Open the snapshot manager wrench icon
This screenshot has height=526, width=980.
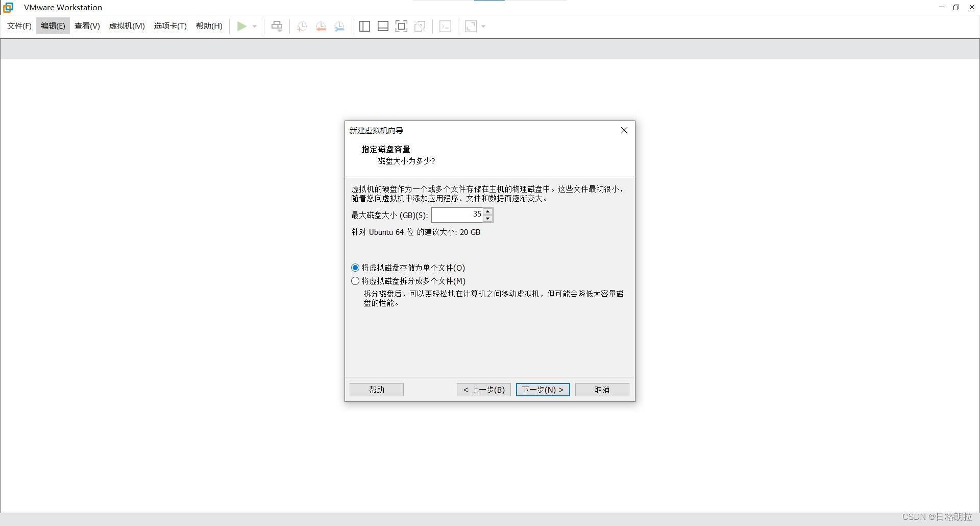pyautogui.click(x=339, y=26)
